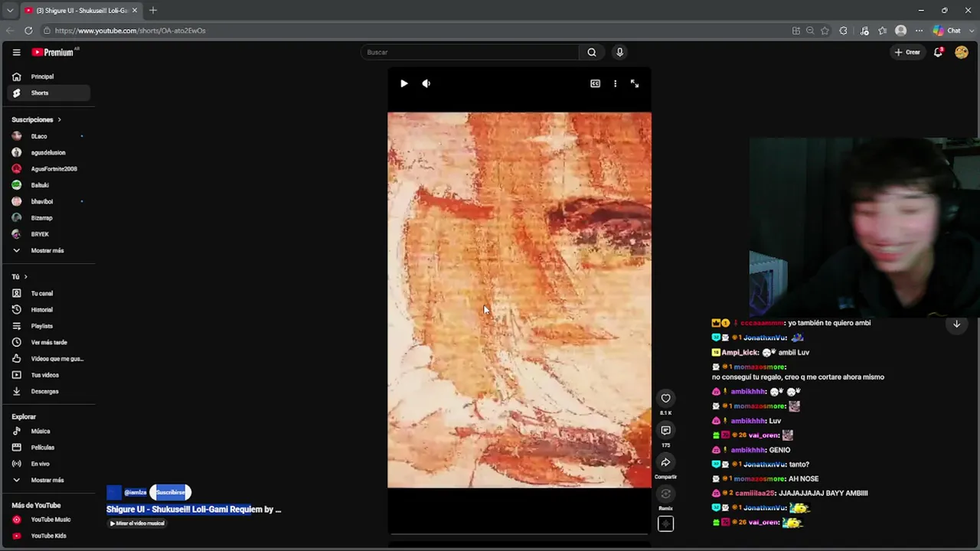Open YouTube Kids link

(x=49, y=536)
